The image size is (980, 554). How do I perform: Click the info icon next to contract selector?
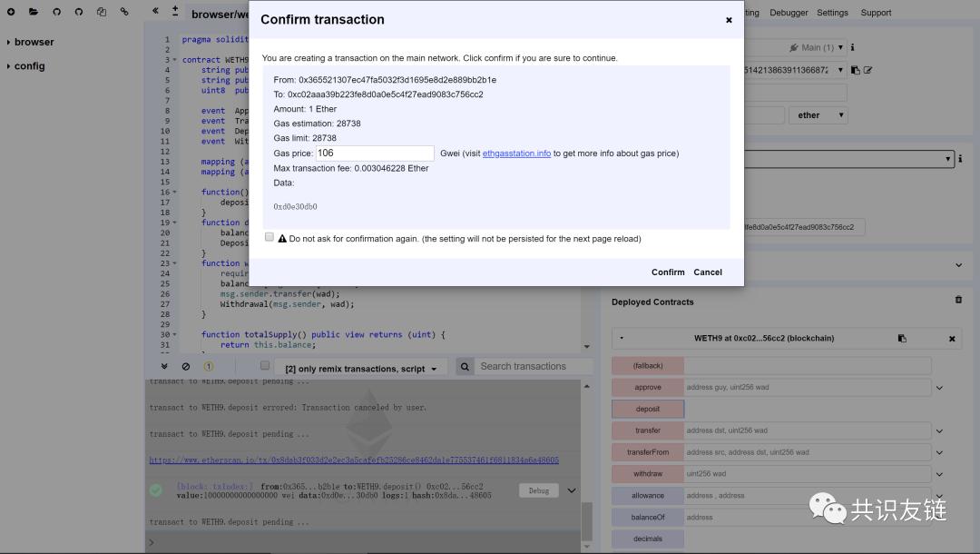click(961, 159)
